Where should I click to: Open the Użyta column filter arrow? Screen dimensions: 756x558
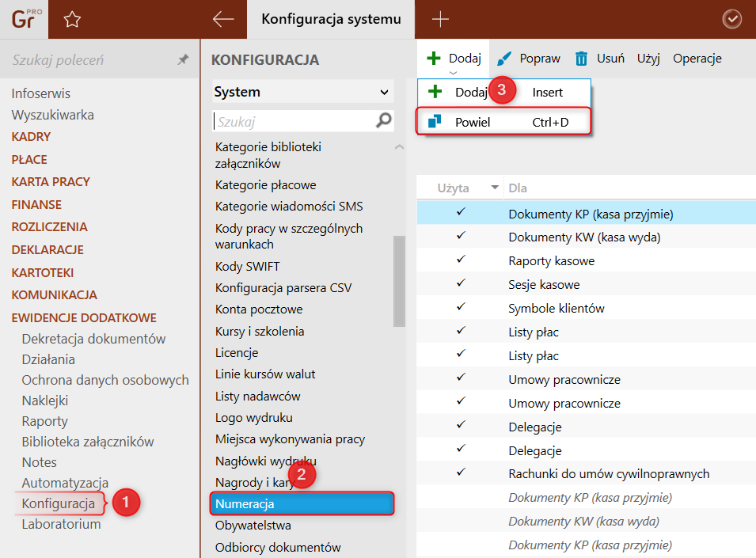point(496,188)
